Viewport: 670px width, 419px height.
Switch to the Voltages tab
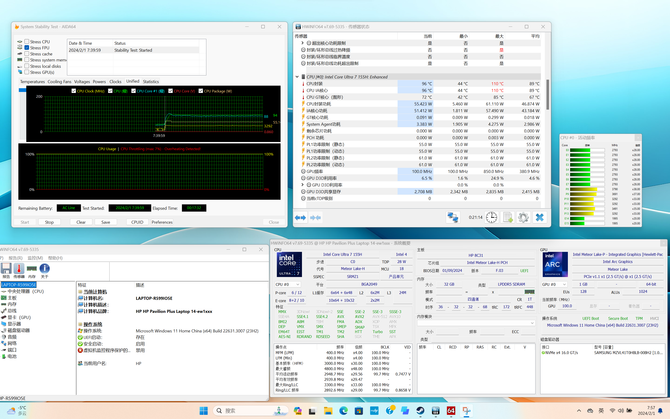[x=82, y=82]
